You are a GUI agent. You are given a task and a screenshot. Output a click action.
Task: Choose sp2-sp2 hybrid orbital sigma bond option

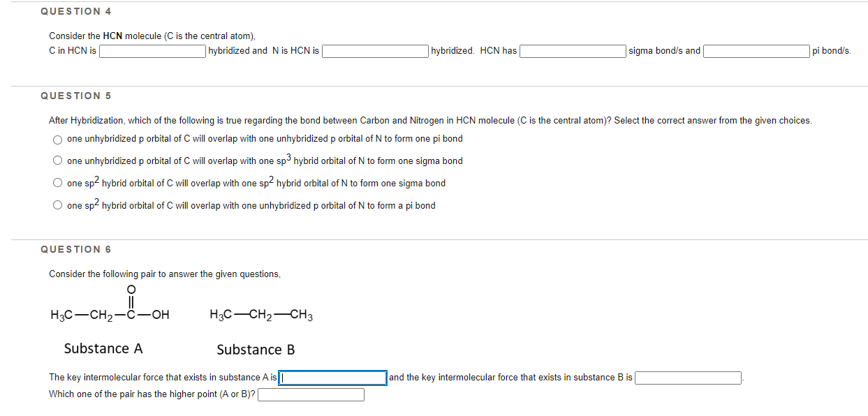coord(57,182)
